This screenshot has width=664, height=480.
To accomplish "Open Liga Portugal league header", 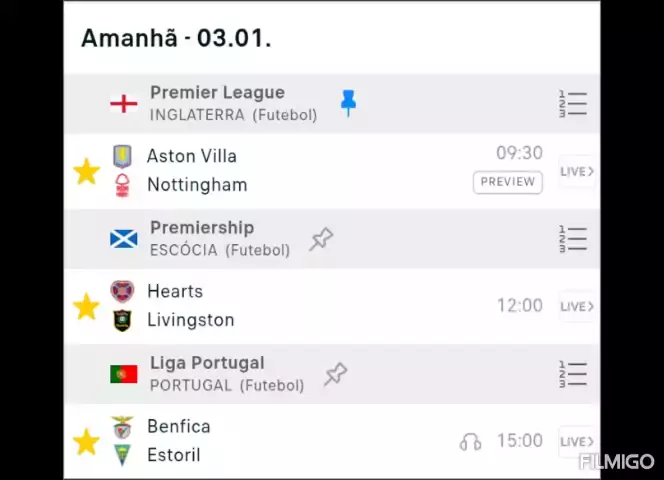I will click(x=207, y=363).
